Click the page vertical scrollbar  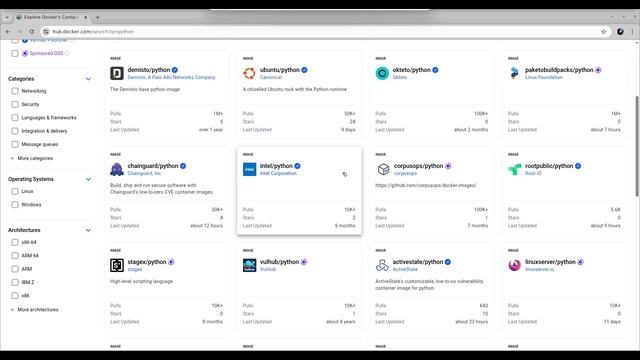click(637, 146)
